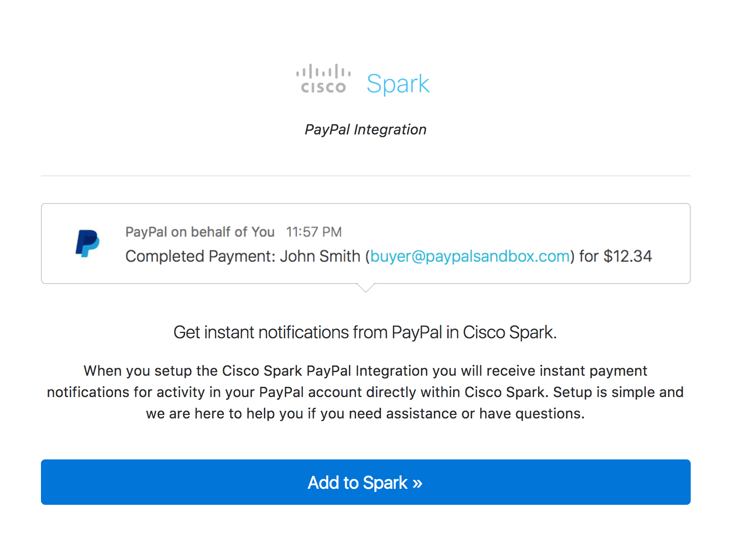Click the PayPal on behalf of You sender name
This screenshot has height=560, width=737.
(x=200, y=232)
